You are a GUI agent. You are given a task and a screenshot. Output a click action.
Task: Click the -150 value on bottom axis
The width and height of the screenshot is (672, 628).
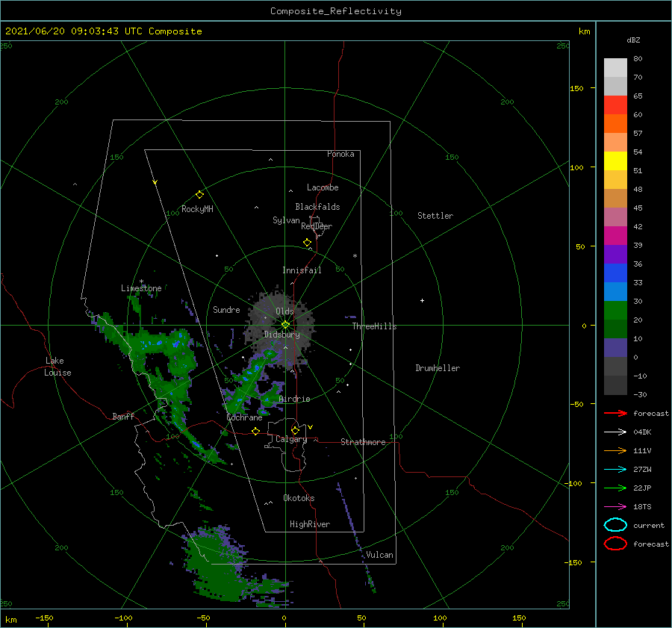44,618
